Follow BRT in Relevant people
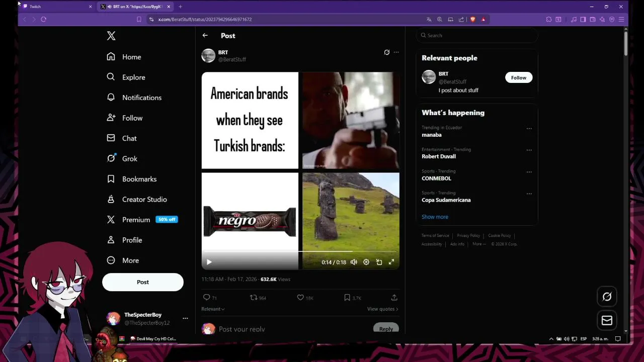The height and width of the screenshot is (362, 644). pyautogui.click(x=519, y=77)
